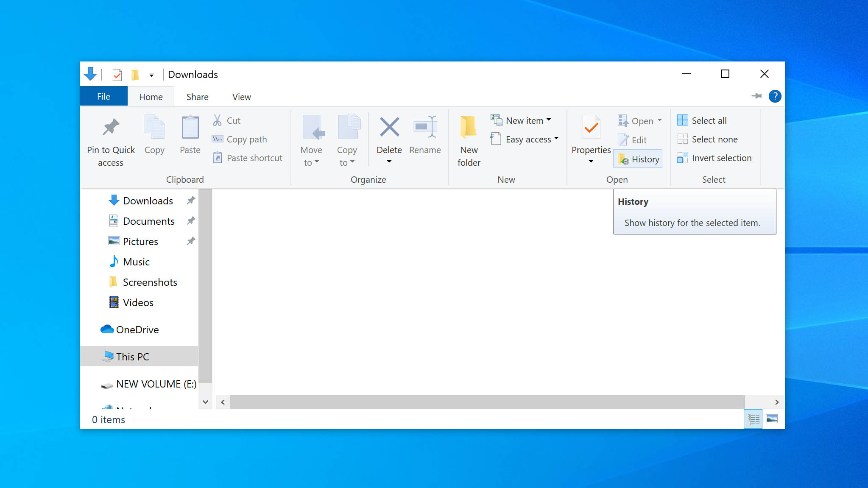Image resolution: width=868 pixels, height=488 pixels.
Task: Select the Home ribbon tab
Action: [x=151, y=97]
